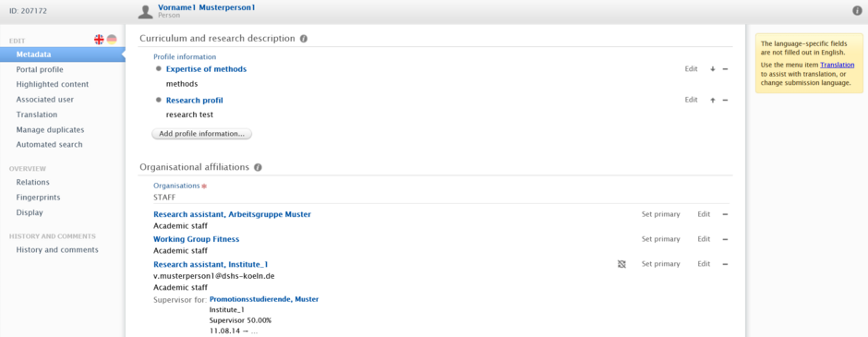Open info icon in top right corner
868x337 pixels.
click(x=858, y=10)
